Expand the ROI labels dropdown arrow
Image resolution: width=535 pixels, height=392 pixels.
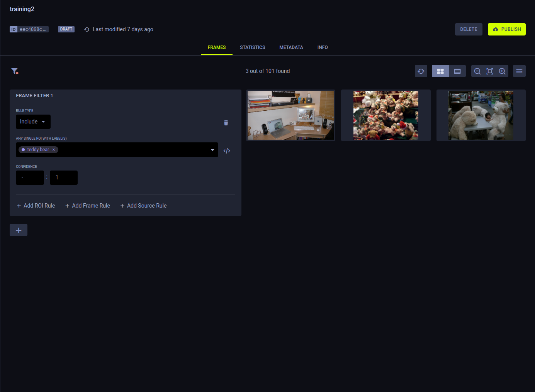tap(212, 150)
